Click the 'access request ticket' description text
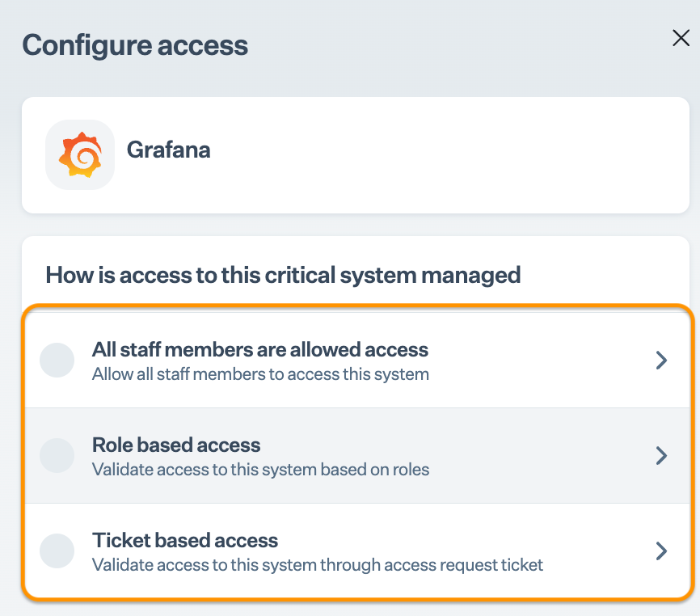 tap(318, 565)
